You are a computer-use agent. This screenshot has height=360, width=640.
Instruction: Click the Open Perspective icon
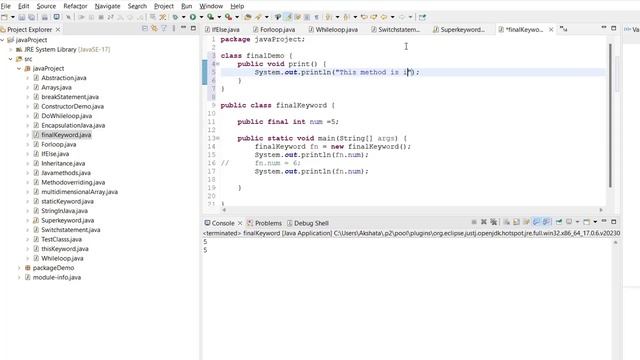422,17
